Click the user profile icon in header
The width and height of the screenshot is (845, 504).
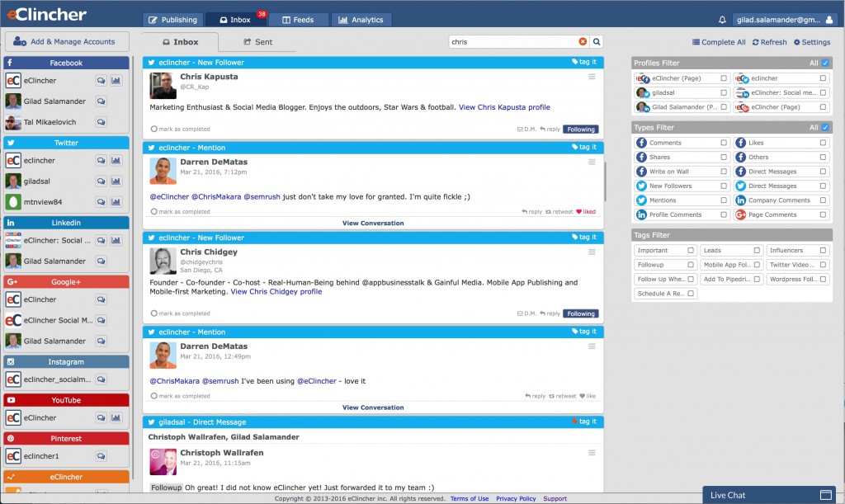pyautogui.click(x=828, y=20)
